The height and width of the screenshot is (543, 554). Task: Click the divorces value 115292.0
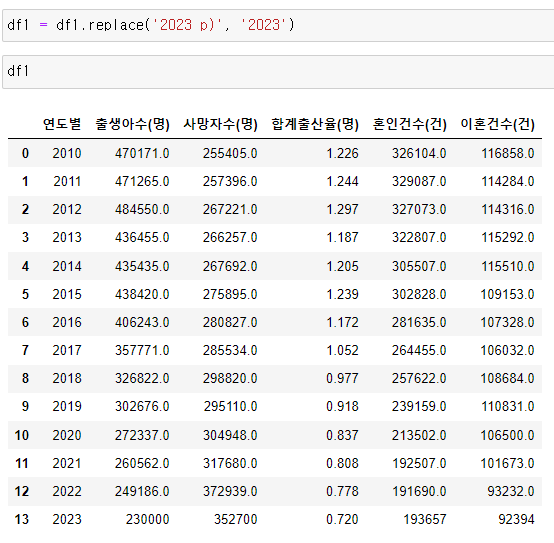[x=508, y=237]
